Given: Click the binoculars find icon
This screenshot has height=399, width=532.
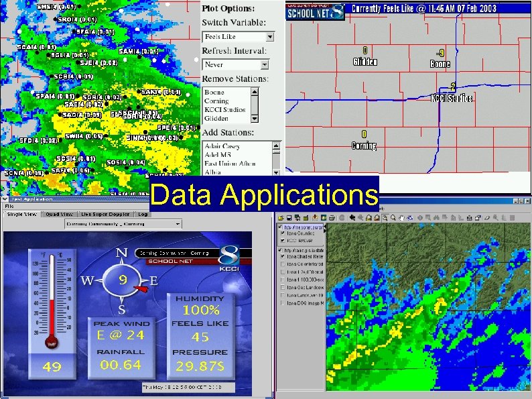Looking at the screenshot, I should pyautogui.click(x=436, y=218).
